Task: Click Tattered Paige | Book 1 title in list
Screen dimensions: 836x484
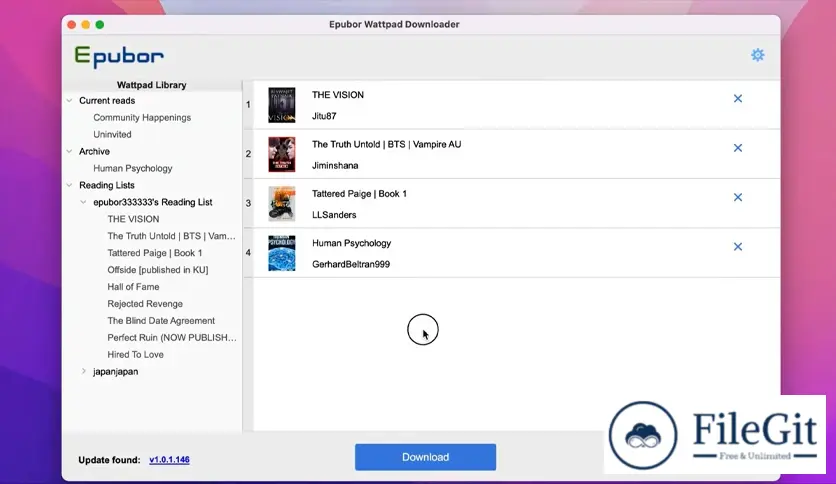Action: [x=359, y=193]
